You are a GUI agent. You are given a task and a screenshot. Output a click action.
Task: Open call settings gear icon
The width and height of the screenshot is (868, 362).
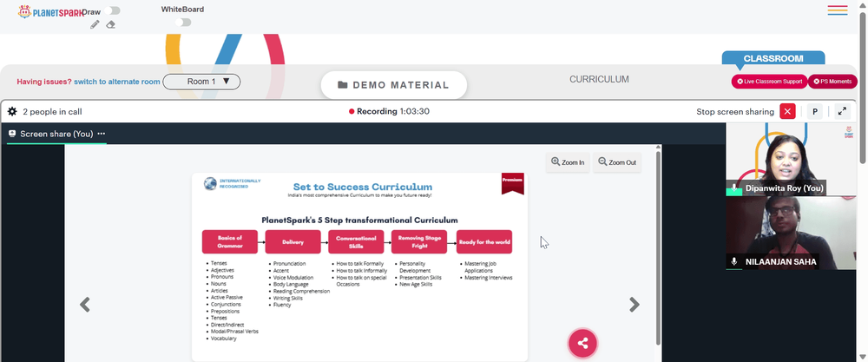coord(12,112)
